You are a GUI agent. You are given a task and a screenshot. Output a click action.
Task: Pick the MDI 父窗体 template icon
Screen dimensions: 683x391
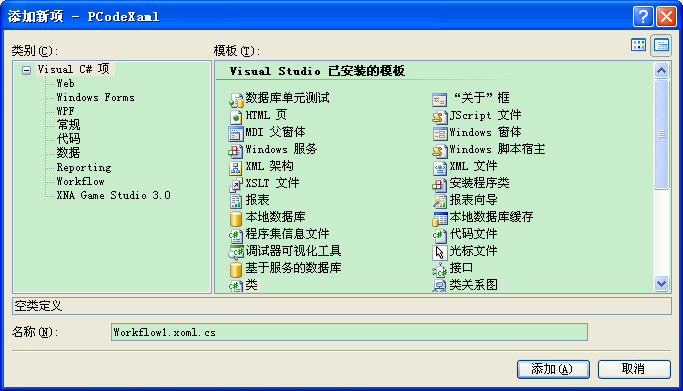pyautogui.click(x=236, y=134)
